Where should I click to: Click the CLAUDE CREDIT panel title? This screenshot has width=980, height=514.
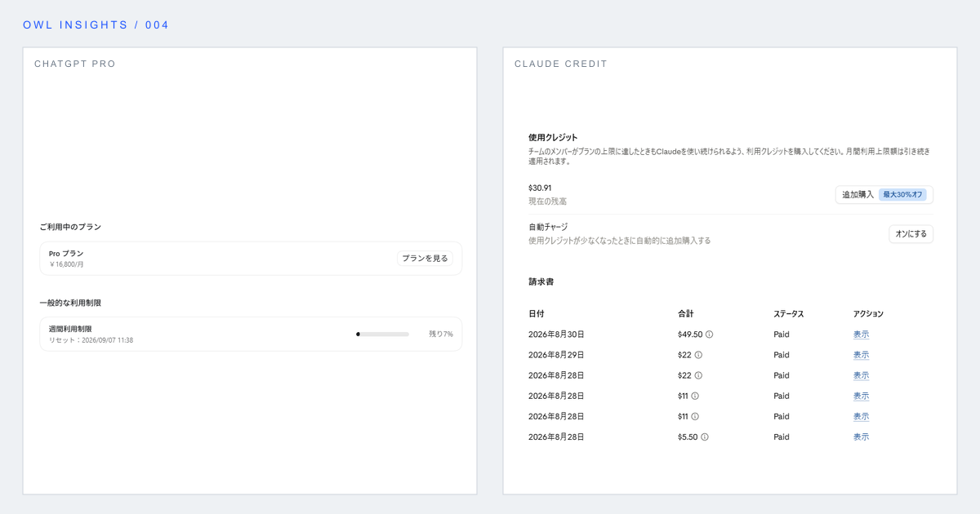pos(561,64)
